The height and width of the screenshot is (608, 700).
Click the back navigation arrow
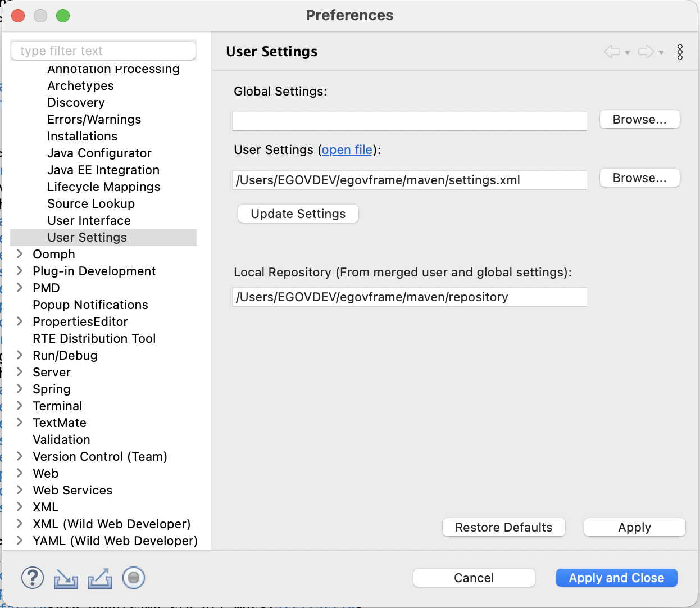(x=612, y=52)
